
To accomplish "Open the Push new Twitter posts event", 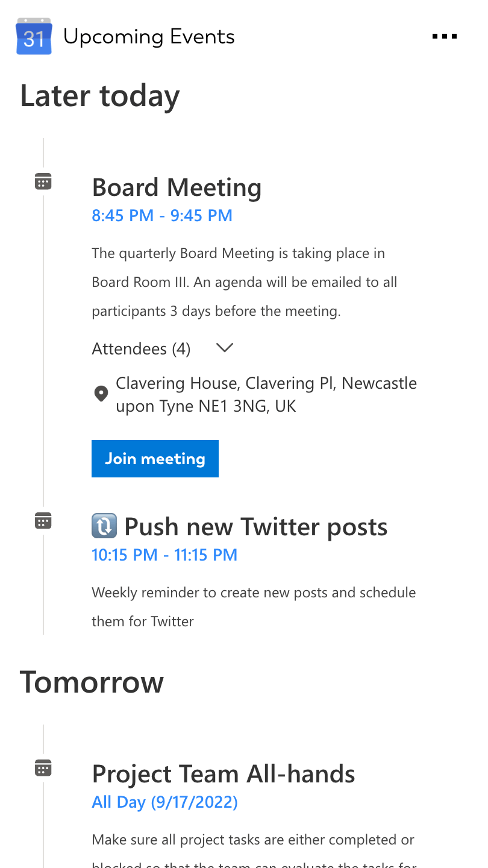I will 255,527.
